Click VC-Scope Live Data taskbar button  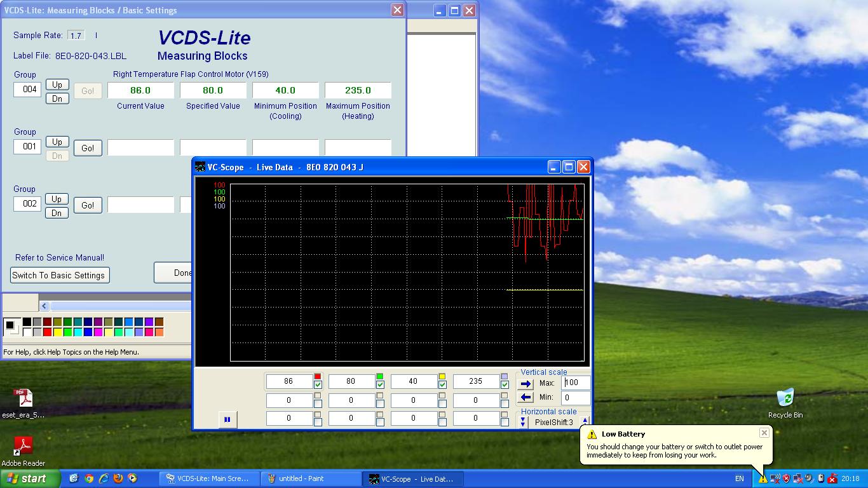pyautogui.click(x=413, y=478)
